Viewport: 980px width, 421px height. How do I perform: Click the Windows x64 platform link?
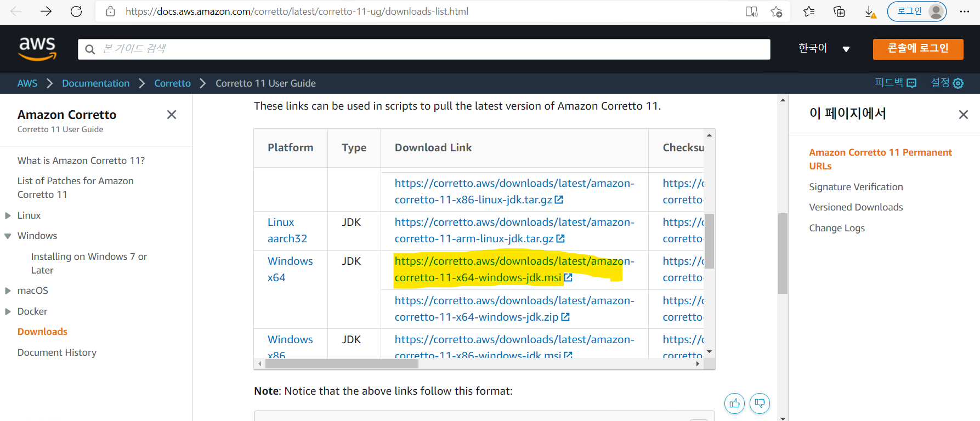click(290, 269)
